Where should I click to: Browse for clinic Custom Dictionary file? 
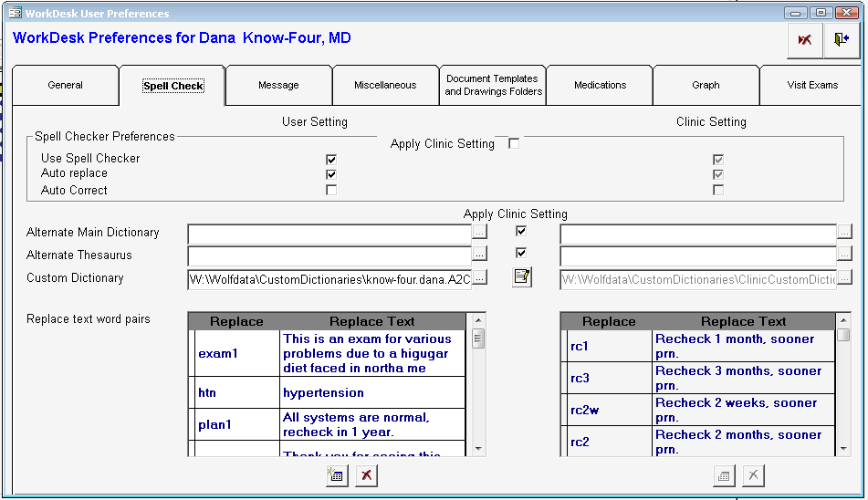(x=844, y=277)
